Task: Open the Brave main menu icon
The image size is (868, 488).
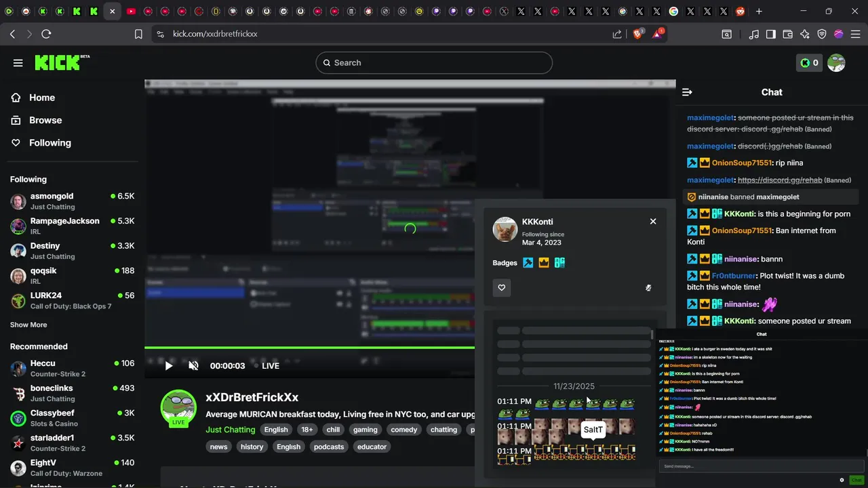Action: [x=856, y=34]
